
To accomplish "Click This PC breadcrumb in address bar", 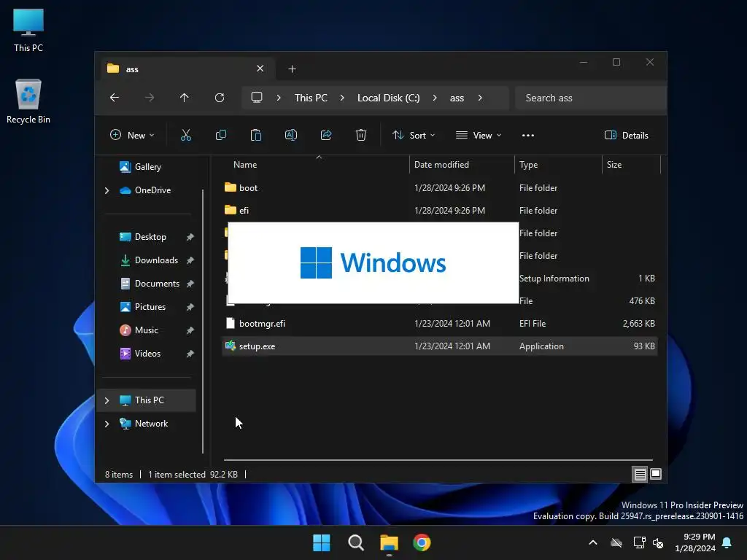I will (x=311, y=98).
